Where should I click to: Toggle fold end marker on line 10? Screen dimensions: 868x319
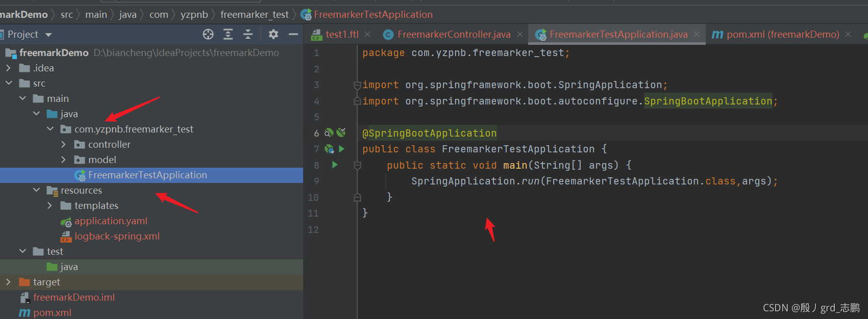coord(357,197)
